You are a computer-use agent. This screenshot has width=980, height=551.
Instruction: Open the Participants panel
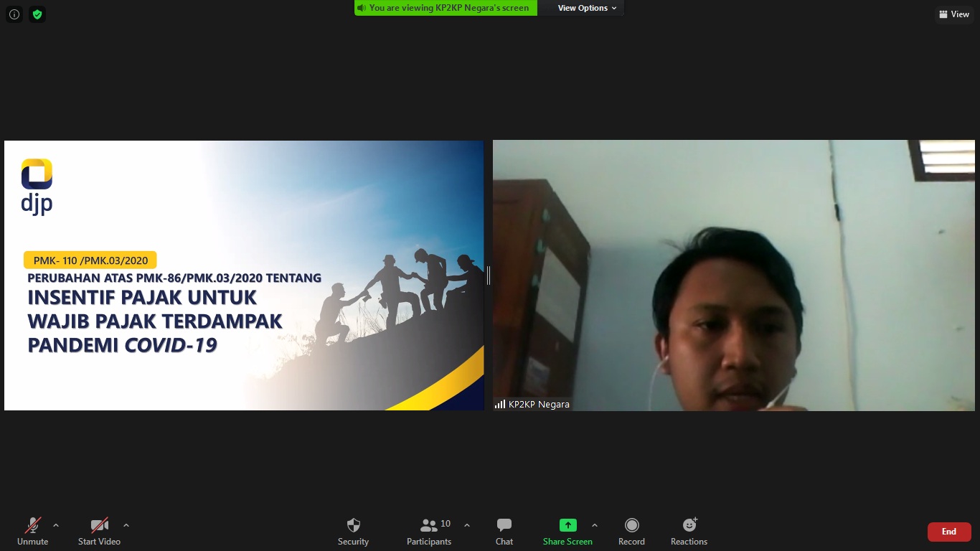[x=429, y=531]
